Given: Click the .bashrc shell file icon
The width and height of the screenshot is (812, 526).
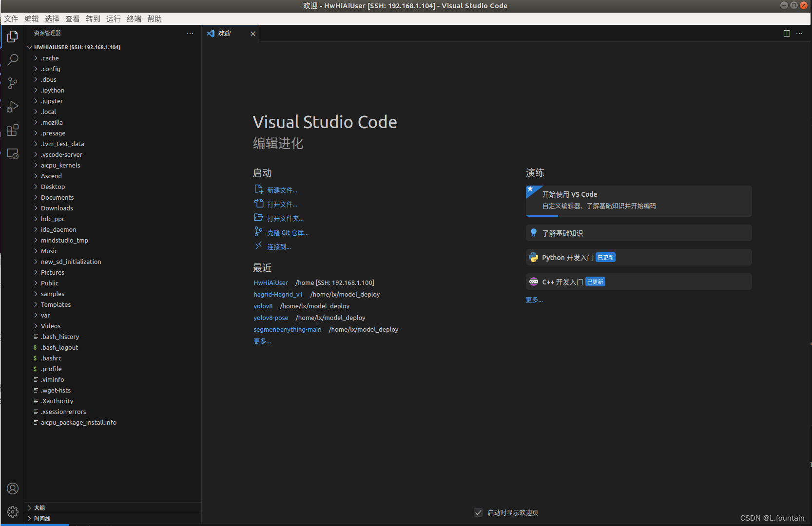Looking at the screenshot, I should tap(36, 358).
